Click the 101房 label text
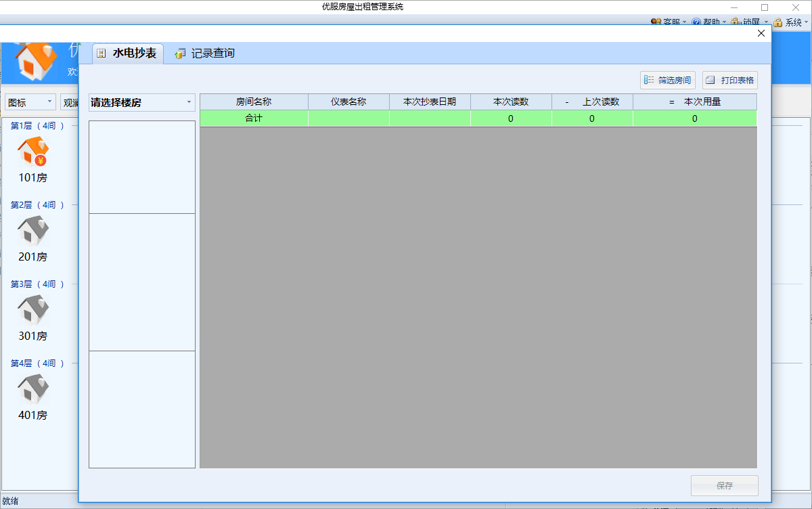812x509 pixels. click(33, 177)
